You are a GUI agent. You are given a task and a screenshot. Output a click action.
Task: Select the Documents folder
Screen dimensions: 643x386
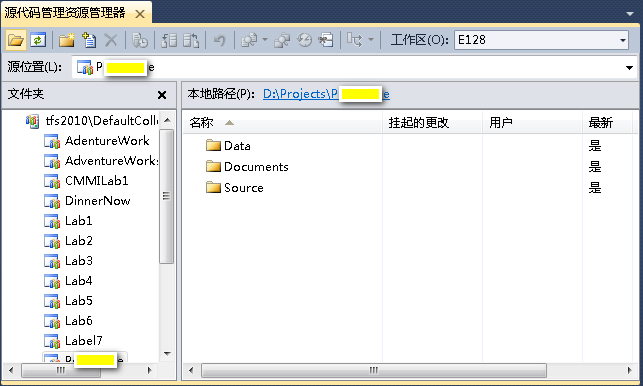[x=256, y=167]
